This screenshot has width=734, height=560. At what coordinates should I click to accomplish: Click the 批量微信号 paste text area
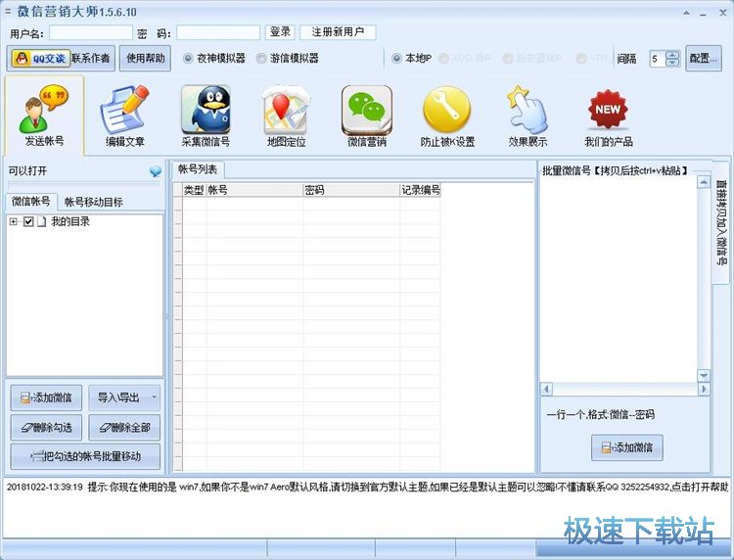click(x=619, y=279)
